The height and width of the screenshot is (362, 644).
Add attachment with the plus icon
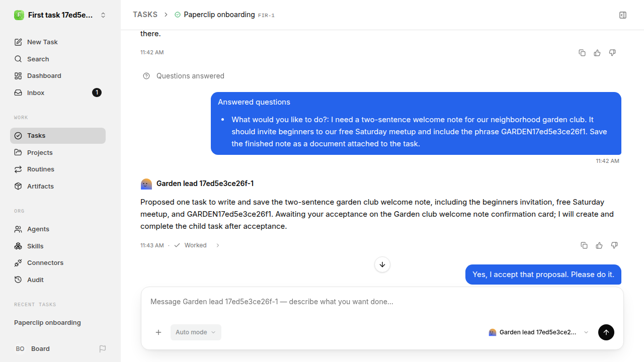tap(158, 332)
